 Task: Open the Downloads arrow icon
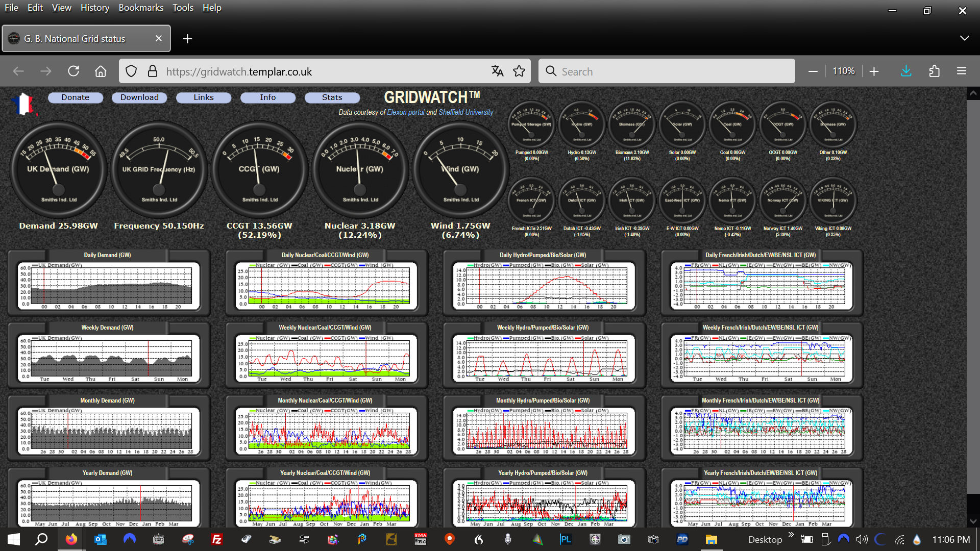point(906,71)
